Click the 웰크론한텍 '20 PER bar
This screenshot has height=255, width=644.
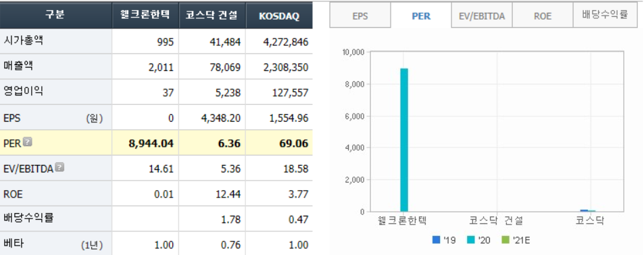coord(404,140)
